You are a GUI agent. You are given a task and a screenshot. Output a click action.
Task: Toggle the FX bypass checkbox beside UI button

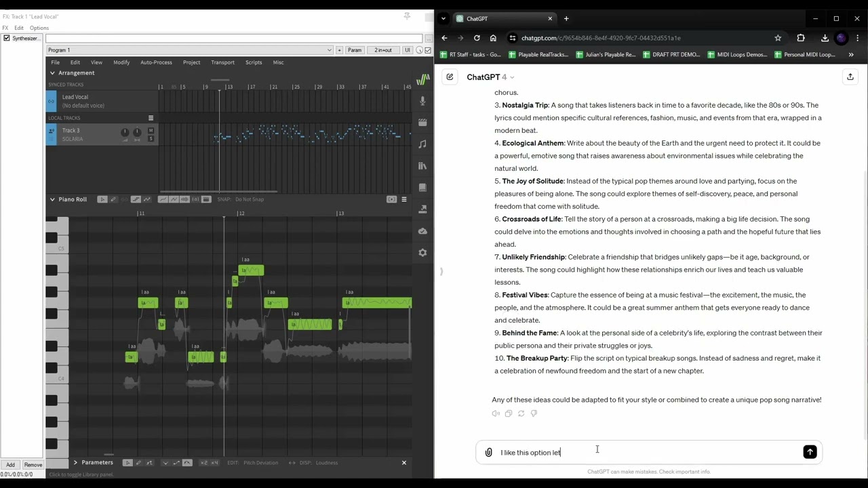[428, 50]
